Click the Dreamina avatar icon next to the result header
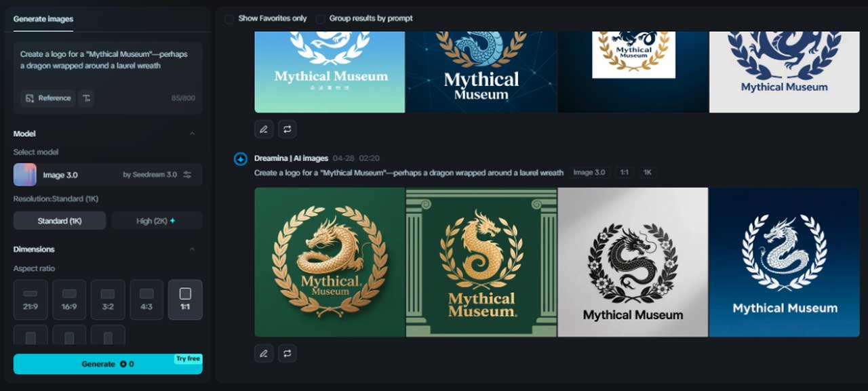The height and width of the screenshot is (391, 868). 241,159
